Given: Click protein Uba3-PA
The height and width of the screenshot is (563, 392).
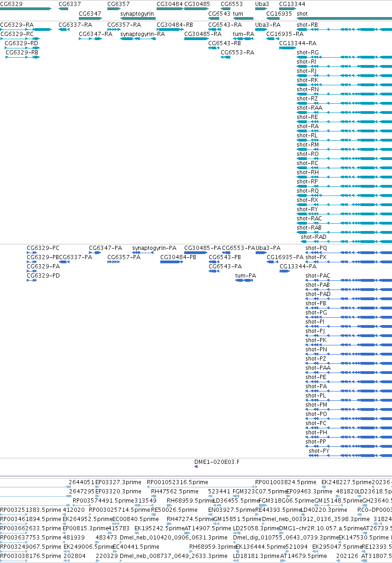Looking at the screenshot, I should (268, 248).
